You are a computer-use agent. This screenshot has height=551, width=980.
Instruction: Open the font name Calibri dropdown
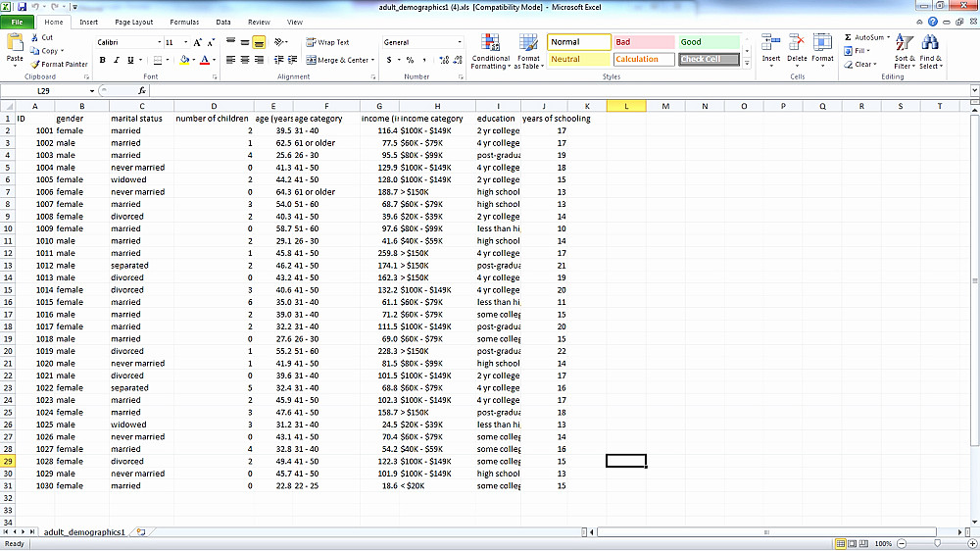[160, 42]
